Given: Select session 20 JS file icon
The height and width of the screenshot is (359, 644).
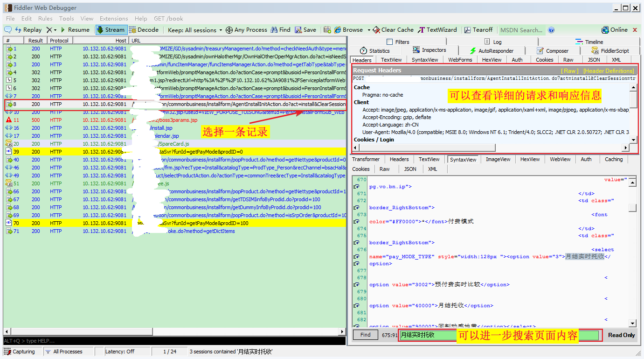Looking at the screenshot, I should 8,144.
